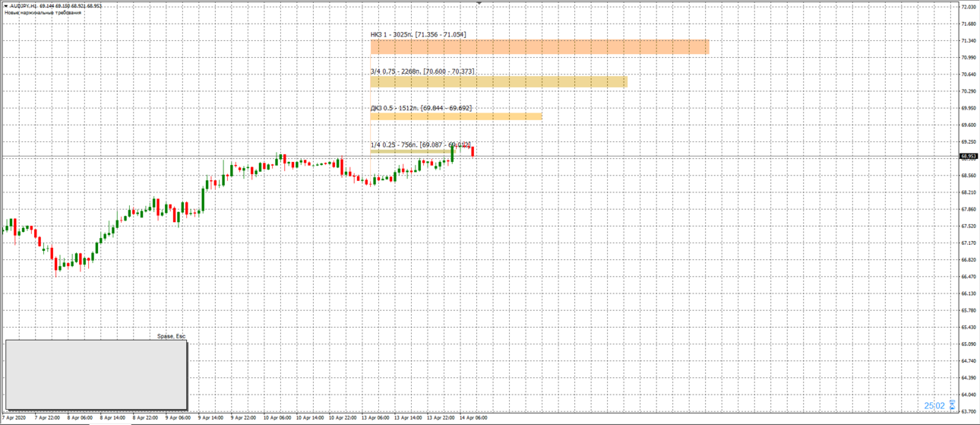Click the 1/4 0.25 - 756п. zone label

point(421,144)
